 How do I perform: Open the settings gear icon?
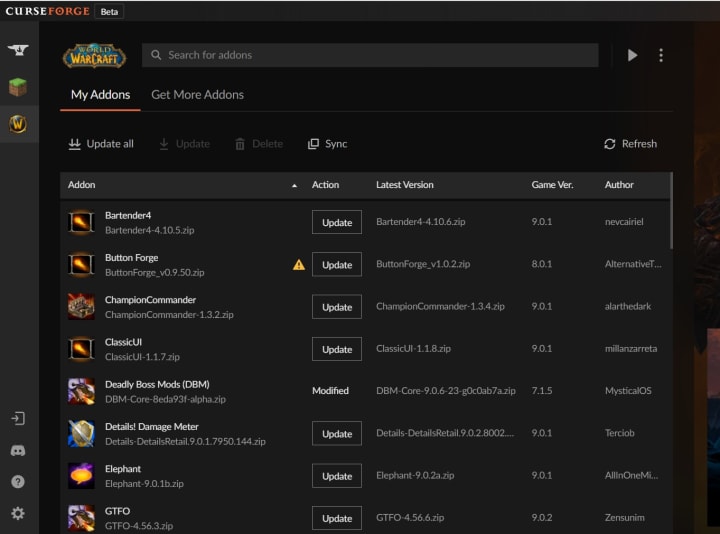18,513
